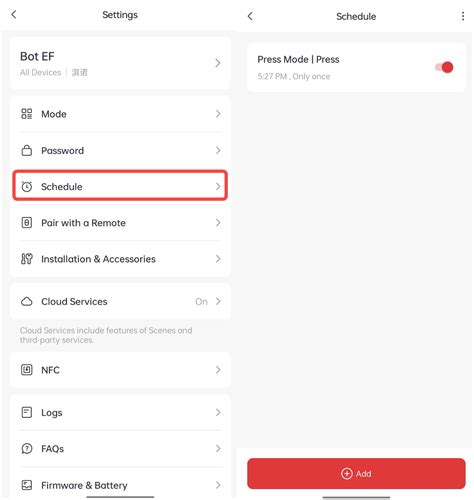Click the Cloud Services cloud icon
Viewport: 474px width, 500px height.
click(x=27, y=301)
